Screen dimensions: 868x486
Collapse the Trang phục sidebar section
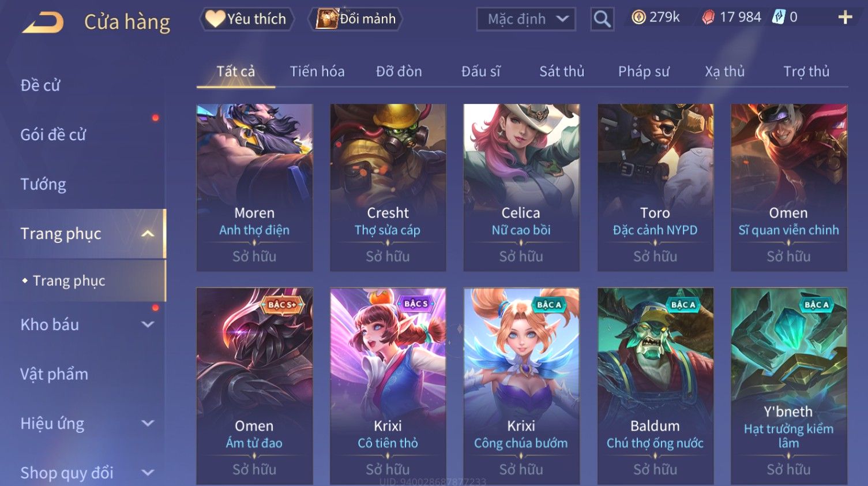tap(148, 234)
